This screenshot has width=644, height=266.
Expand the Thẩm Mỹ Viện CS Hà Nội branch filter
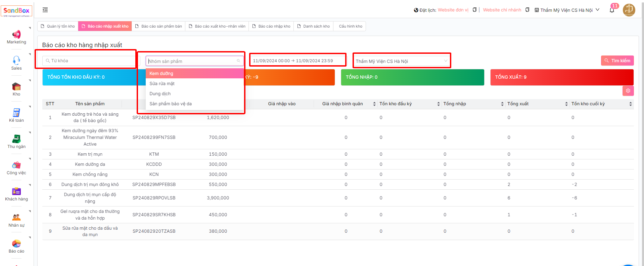[401, 61]
